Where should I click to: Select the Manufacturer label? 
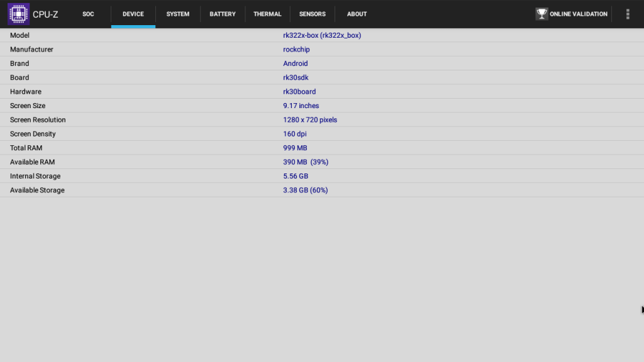[x=31, y=49]
